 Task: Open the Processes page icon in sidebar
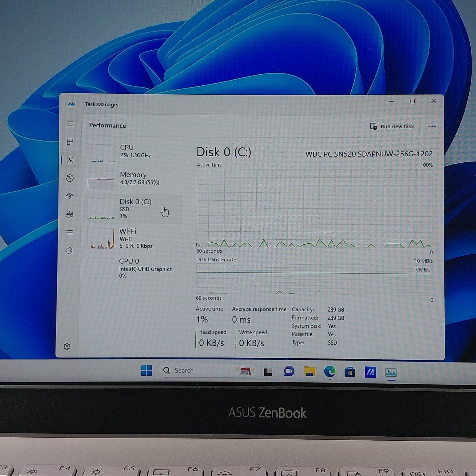[x=70, y=142]
